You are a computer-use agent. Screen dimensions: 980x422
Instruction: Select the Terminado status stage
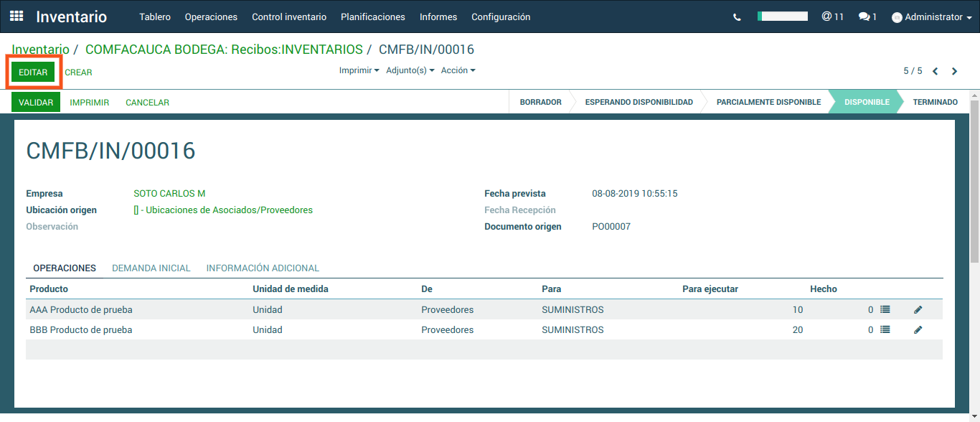pyautogui.click(x=935, y=102)
